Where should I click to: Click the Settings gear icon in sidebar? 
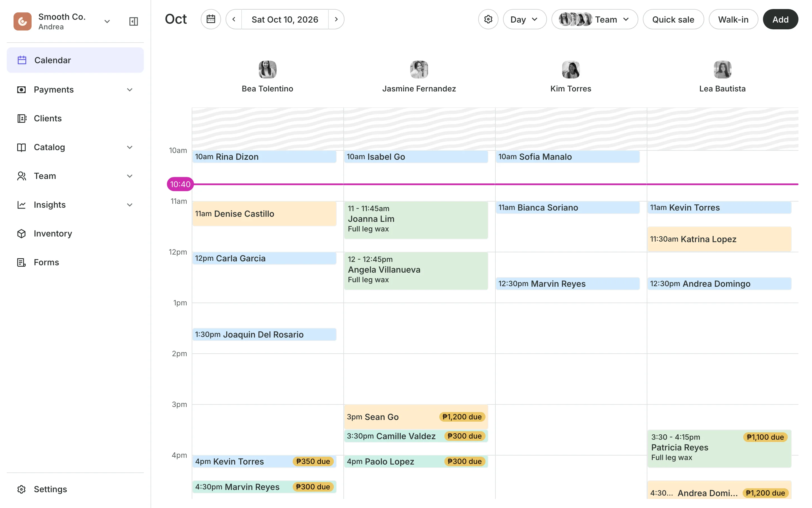(21, 490)
